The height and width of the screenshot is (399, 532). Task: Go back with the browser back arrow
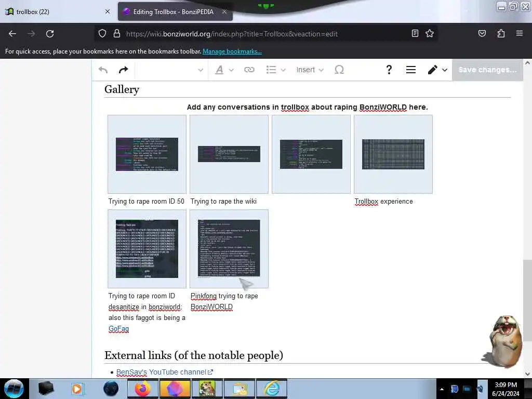pos(12,34)
